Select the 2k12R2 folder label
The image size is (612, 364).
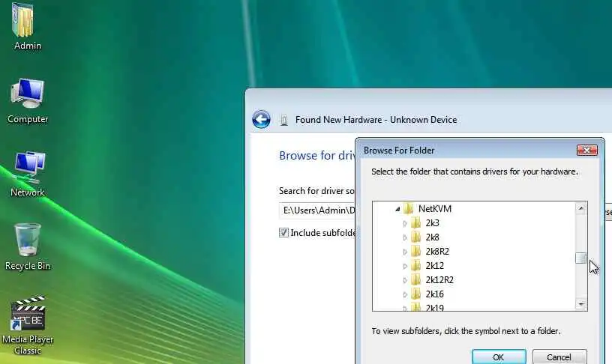pyautogui.click(x=439, y=280)
